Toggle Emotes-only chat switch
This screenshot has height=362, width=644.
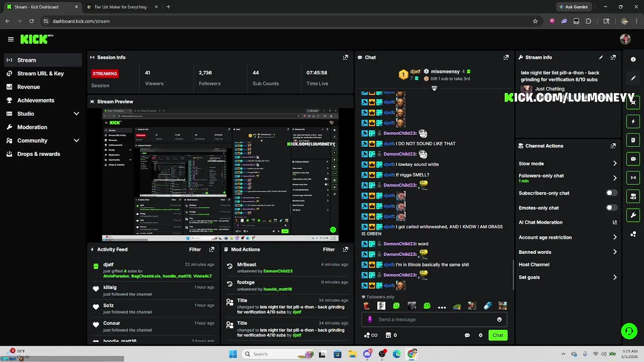click(611, 208)
